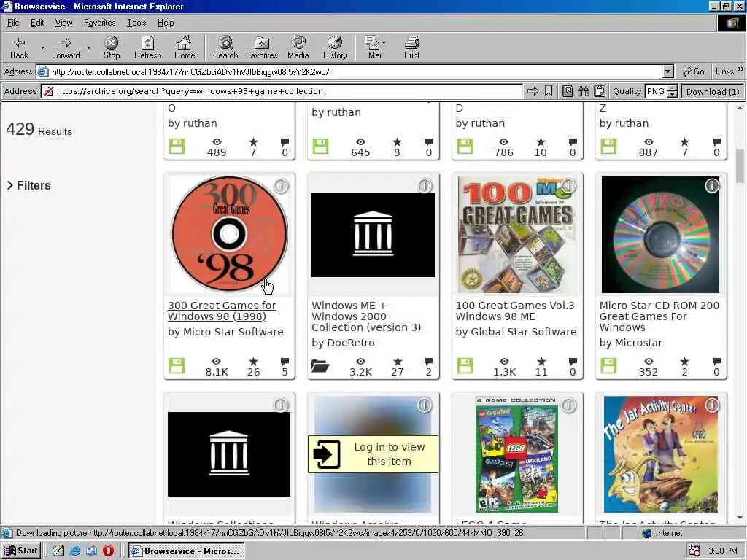Open the Tools menu
The width and height of the screenshot is (747, 560).
(x=136, y=23)
